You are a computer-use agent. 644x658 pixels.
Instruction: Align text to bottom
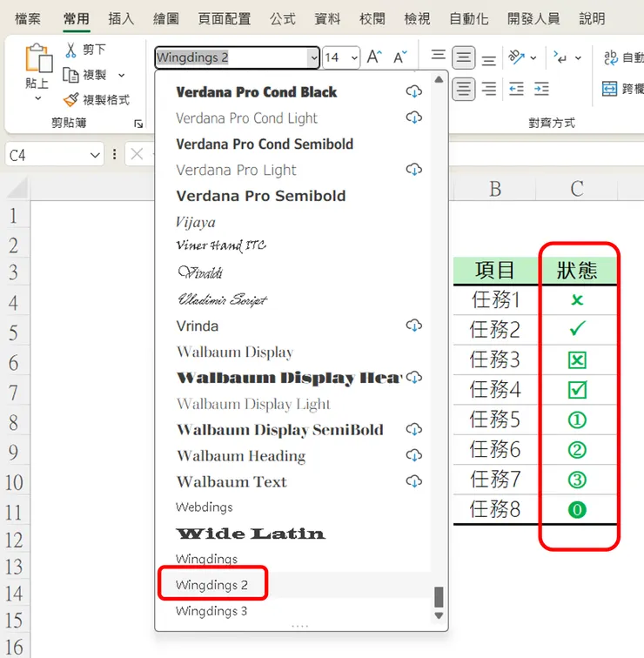[488, 60]
